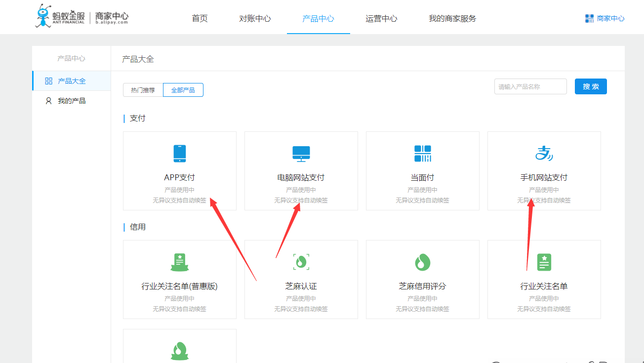Open the 行业关注名单 product title
Screen dimensions: 644x363
[x=544, y=286]
